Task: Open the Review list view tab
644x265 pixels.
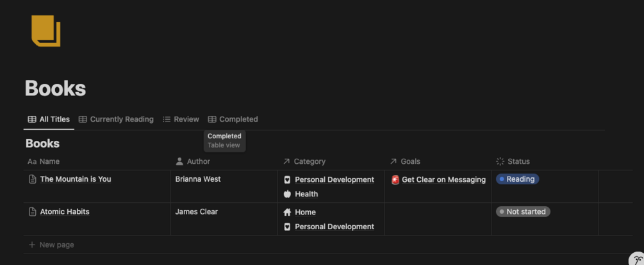Action: pyautogui.click(x=181, y=119)
